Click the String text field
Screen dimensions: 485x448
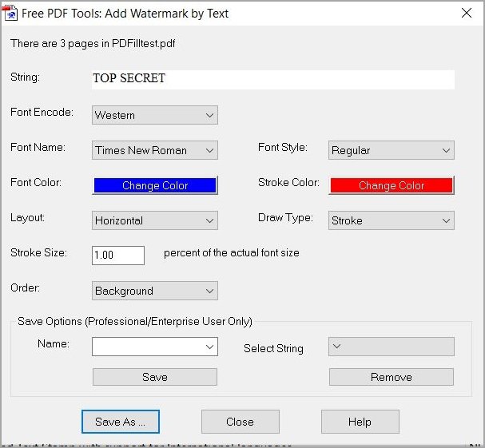coord(272,79)
